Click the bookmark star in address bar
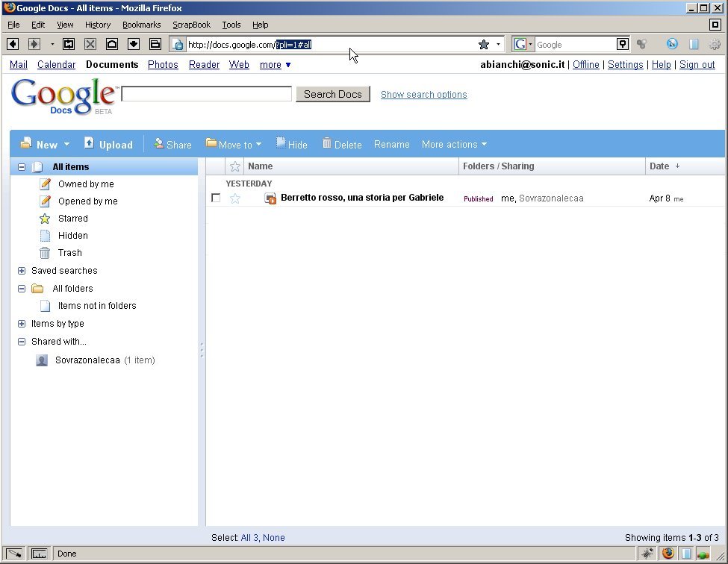The height and width of the screenshot is (564, 728). 483,45
